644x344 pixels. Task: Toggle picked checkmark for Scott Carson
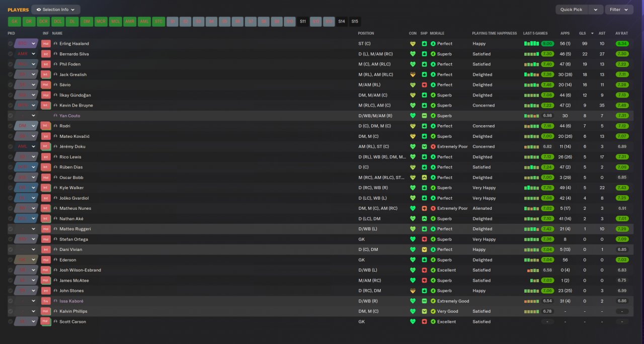[x=10, y=322]
